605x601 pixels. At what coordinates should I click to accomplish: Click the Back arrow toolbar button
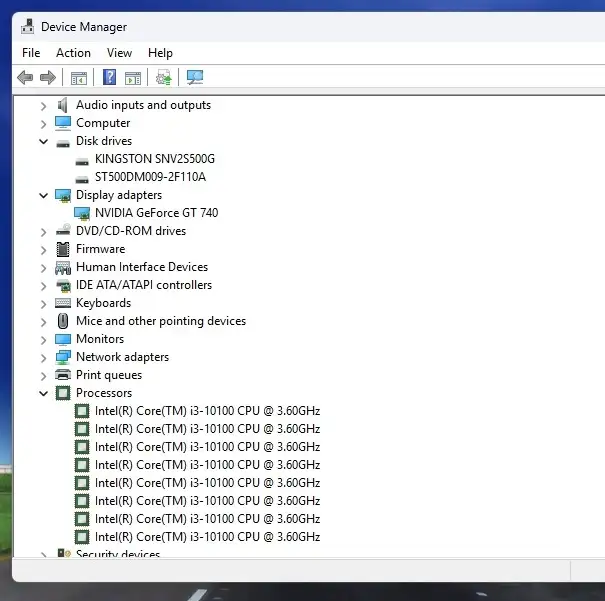pos(25,78)
